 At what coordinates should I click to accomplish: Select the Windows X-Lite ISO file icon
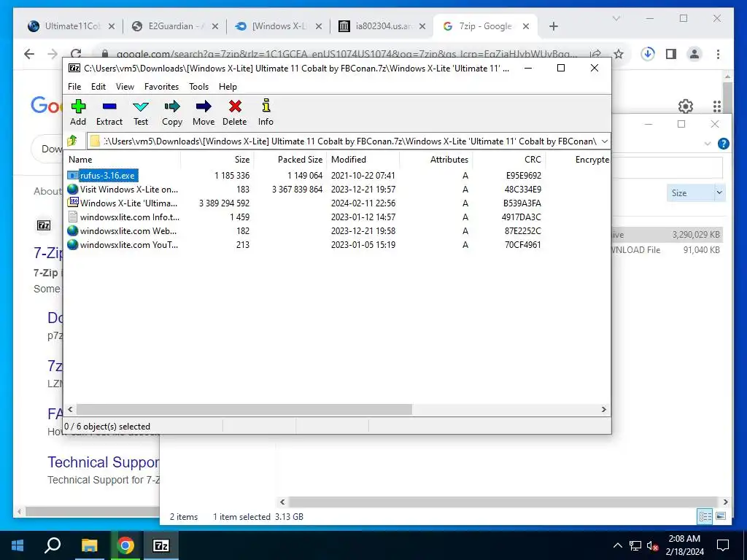point(73,203)
